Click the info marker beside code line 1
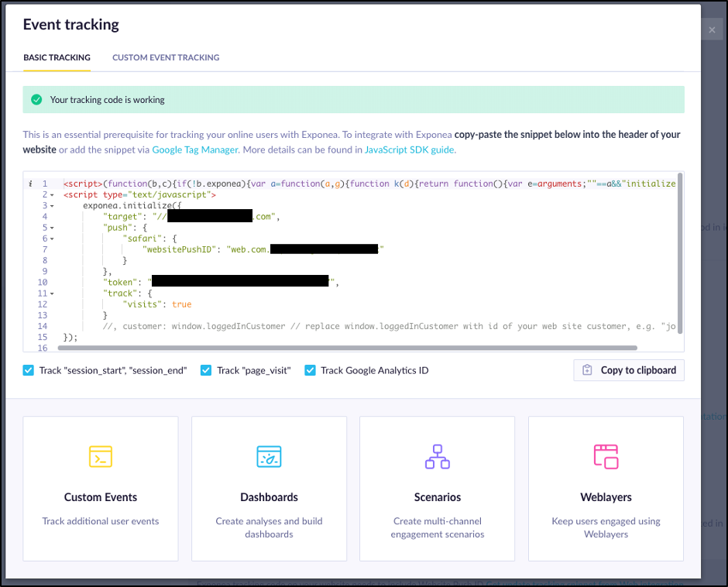The width and height of the screenshot is (728, 587). [30, 184]
